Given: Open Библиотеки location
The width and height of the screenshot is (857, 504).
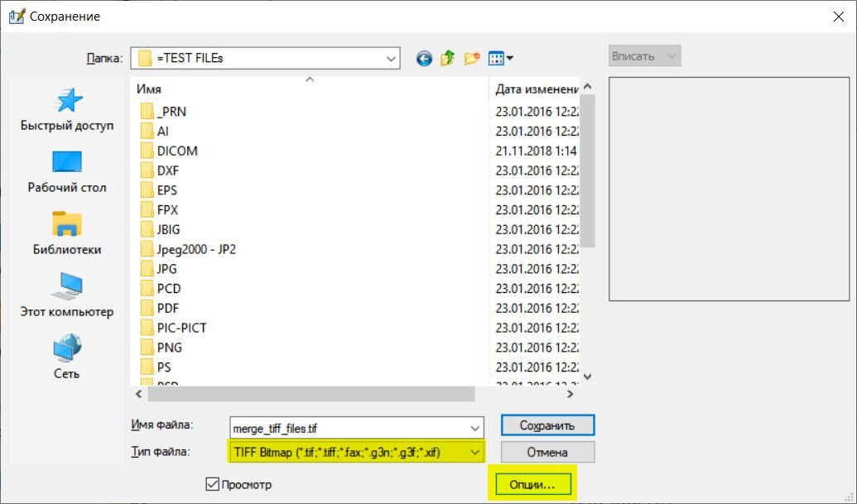Looking at the screenshot, I should (x=67, y=233).
